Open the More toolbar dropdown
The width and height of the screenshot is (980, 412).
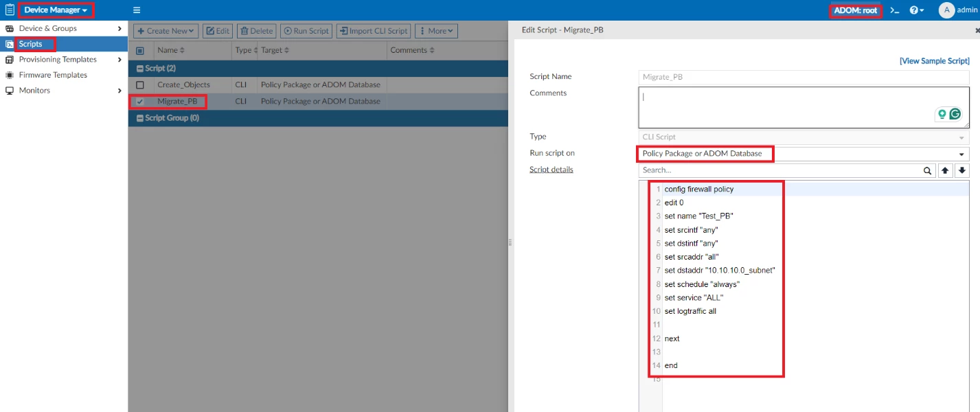point(437,31)
